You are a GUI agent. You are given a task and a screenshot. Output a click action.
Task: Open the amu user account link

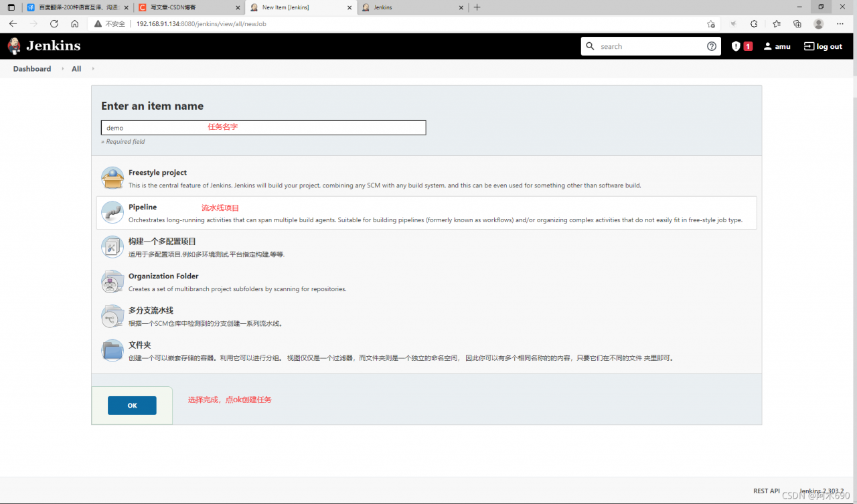click(777, 46)
